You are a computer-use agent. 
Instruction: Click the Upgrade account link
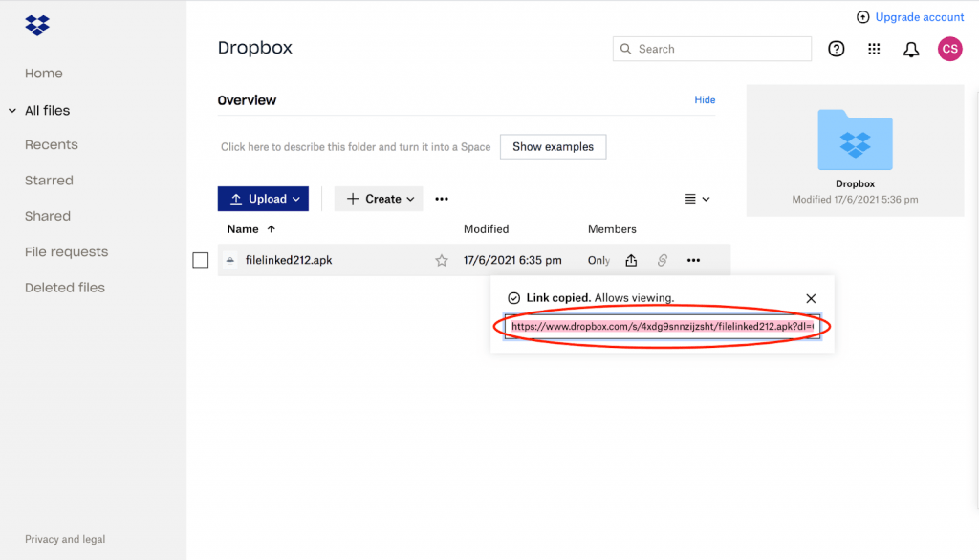(919, 17)
